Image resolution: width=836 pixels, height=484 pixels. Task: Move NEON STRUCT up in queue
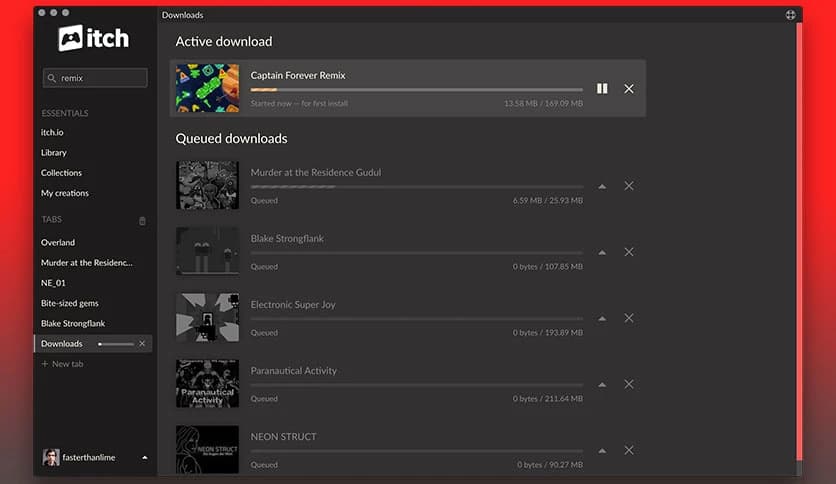(602, 450)
